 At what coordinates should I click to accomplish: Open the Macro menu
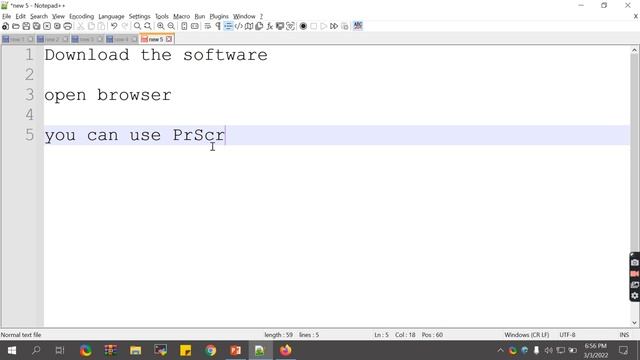click(x=181, y=16)
